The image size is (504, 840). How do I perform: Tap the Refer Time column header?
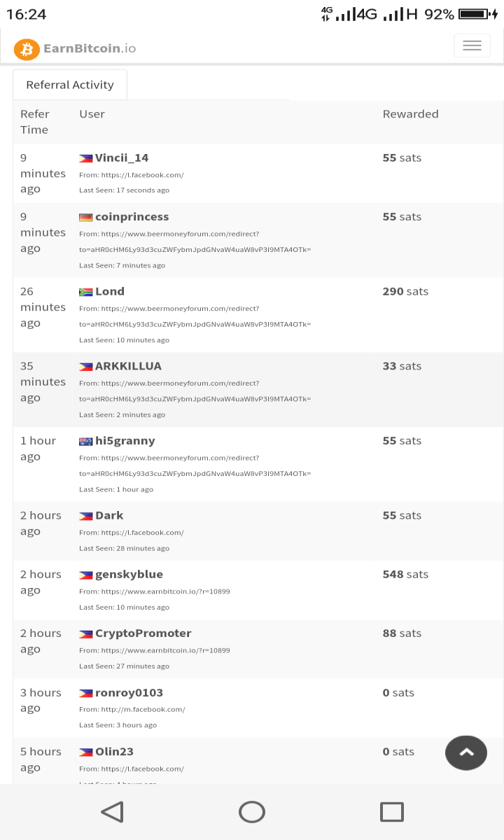pyautogui.click(x=35, y=122)
